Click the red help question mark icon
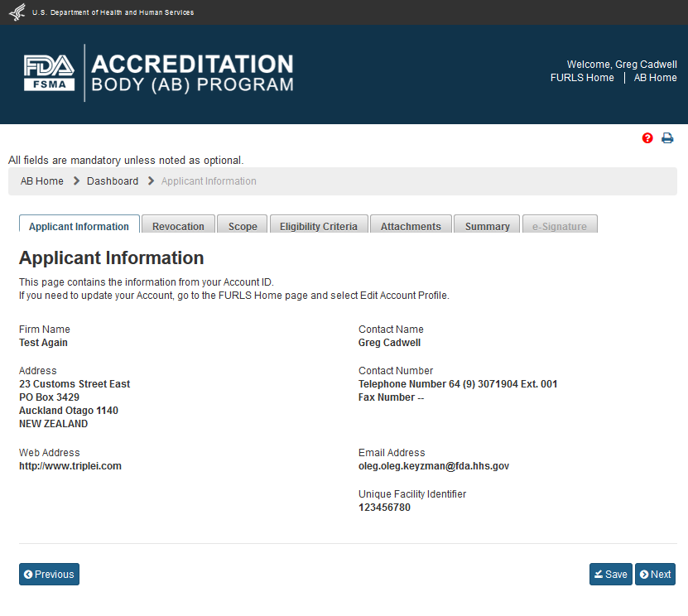This screenshot has width=688, height=616. click(x=647, y=138)
